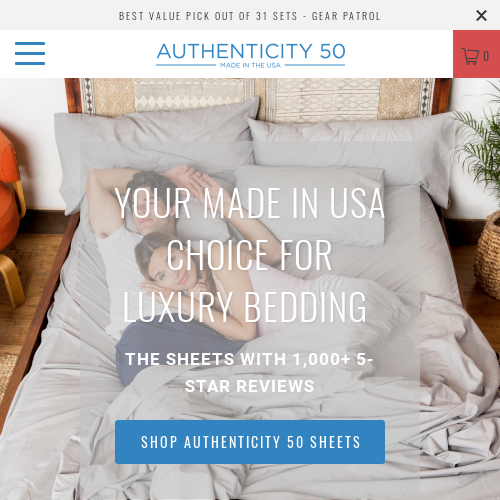Image resolution: width=500 pixels, height=500 pixels.
Task: Select the '1,000+ 5-Star Reviews' subheading
Action: [249, 373]
